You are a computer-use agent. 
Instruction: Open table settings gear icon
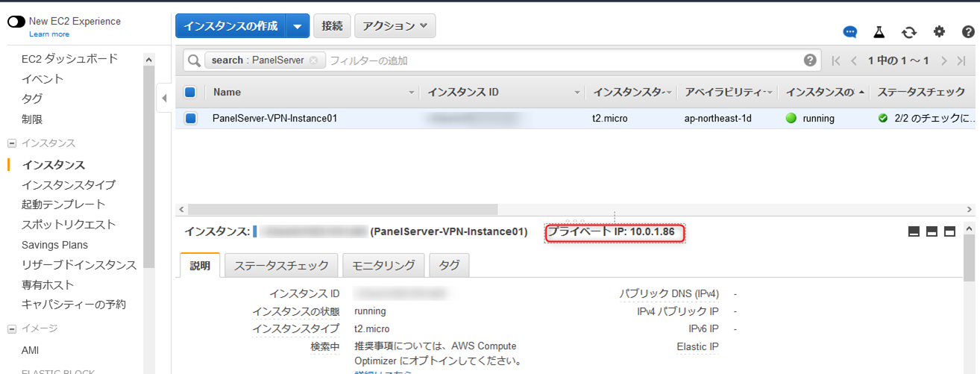[939, 31]
